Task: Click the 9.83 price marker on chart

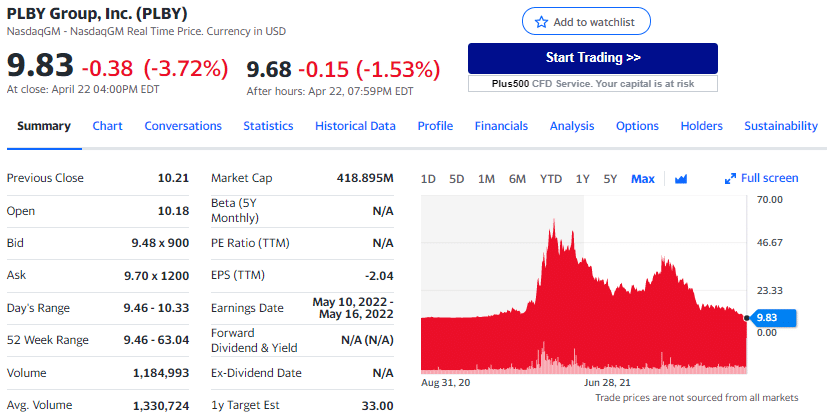Action: click(x=772, y=318)
